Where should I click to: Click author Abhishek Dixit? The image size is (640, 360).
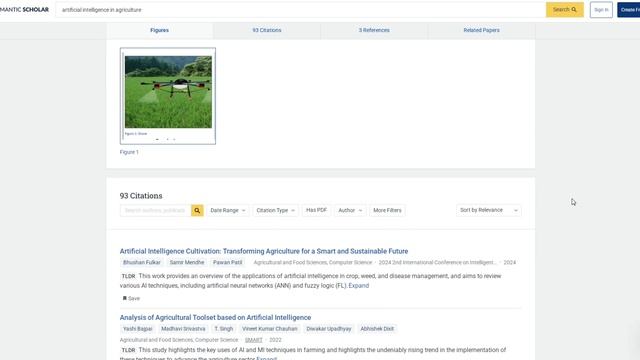click(377, 329)
